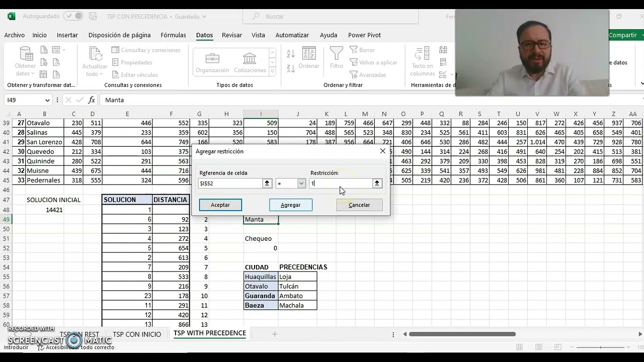Click the horizontal scrollbar thumb
Image resolution: width=644 pixels, height=362 pixels.
[462, 334]
